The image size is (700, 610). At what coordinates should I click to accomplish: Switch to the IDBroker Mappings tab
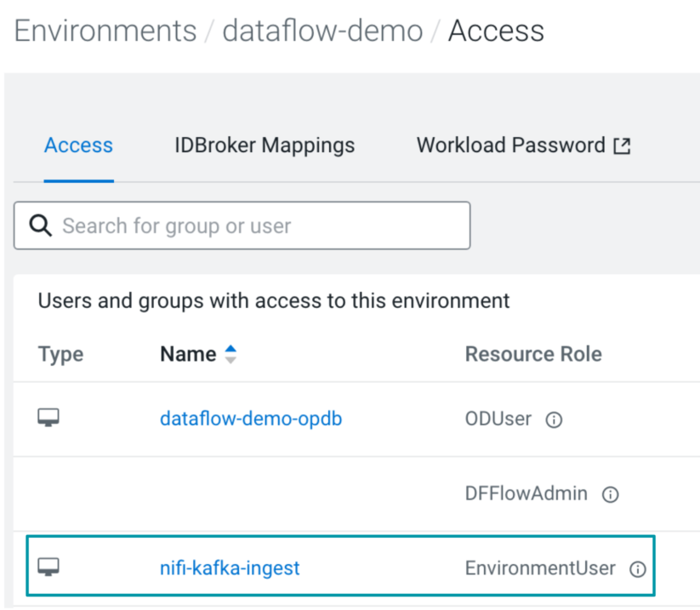click(x=264, y=145)
